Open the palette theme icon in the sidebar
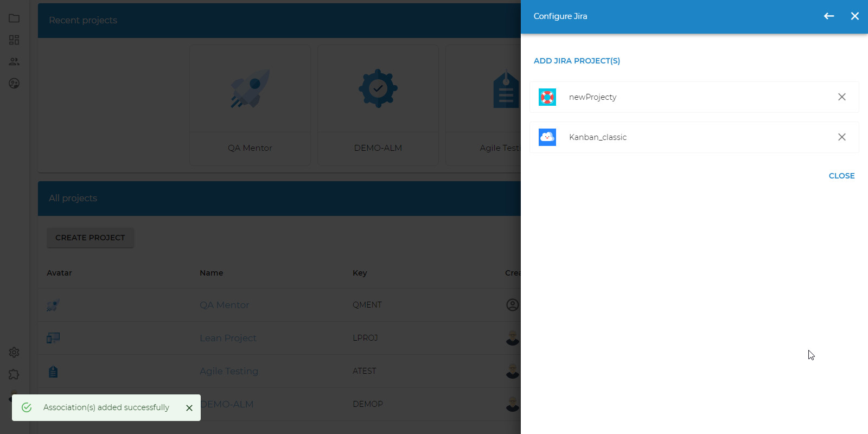868x434 pixels. (x=14, y=84)
